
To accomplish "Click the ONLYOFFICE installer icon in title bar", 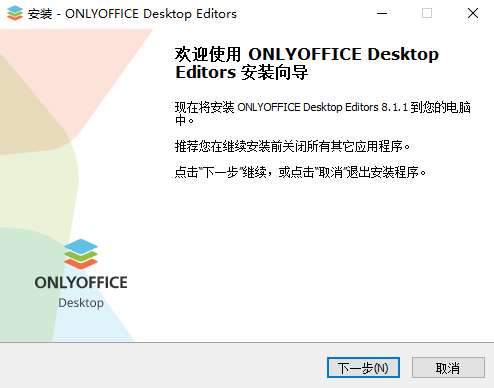I will [x=15, y=13].
